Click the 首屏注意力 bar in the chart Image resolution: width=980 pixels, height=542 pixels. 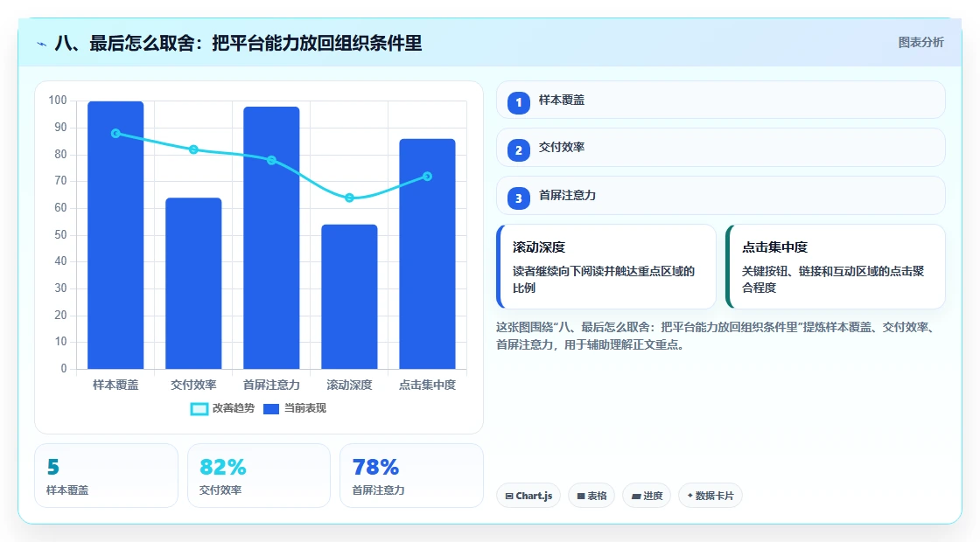(271, 238)
